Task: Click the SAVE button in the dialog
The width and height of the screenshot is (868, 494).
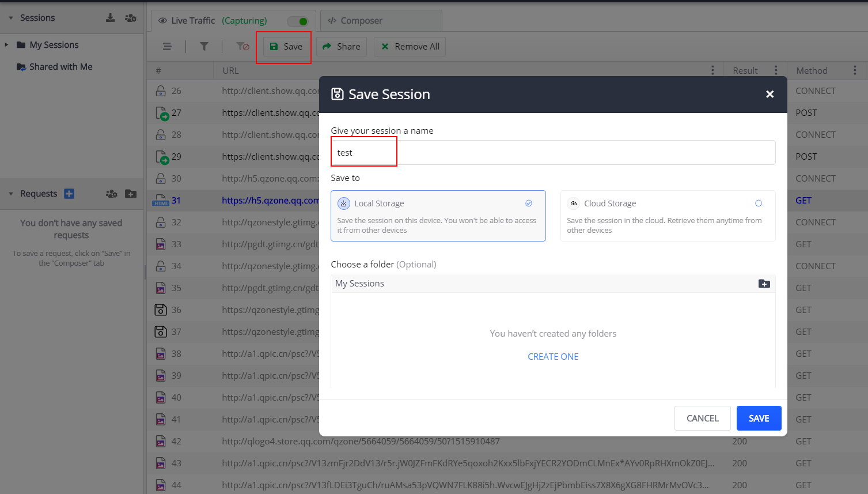Action: (759, 418)
